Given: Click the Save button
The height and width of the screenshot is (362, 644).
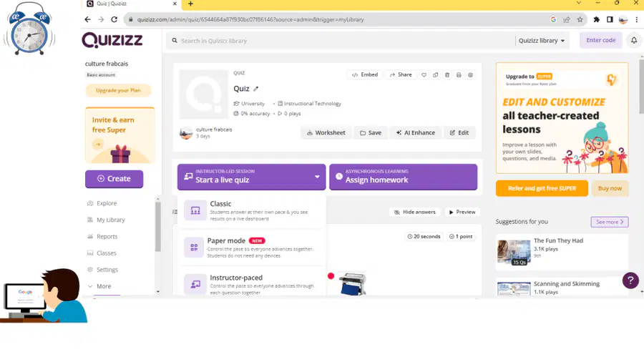Looking at the screenshot, I should [371, 132].
